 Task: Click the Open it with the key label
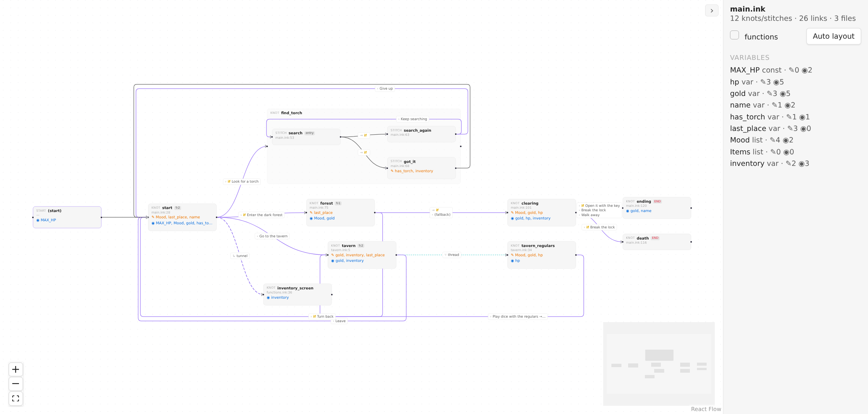click(x=600, y=206)
